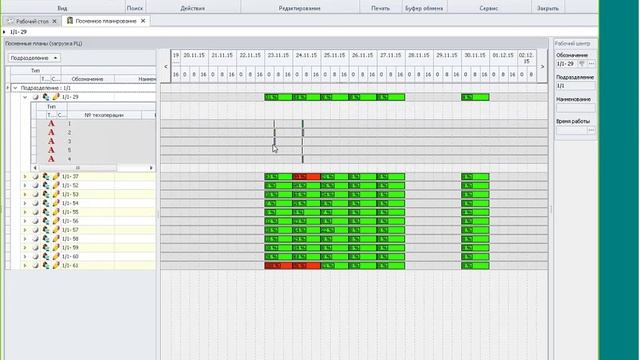This screenshot has height=360, width=640.
Task: Click the pencil icon in row 1/1-57
Action: pyautogui.click(x=56, y=230)
